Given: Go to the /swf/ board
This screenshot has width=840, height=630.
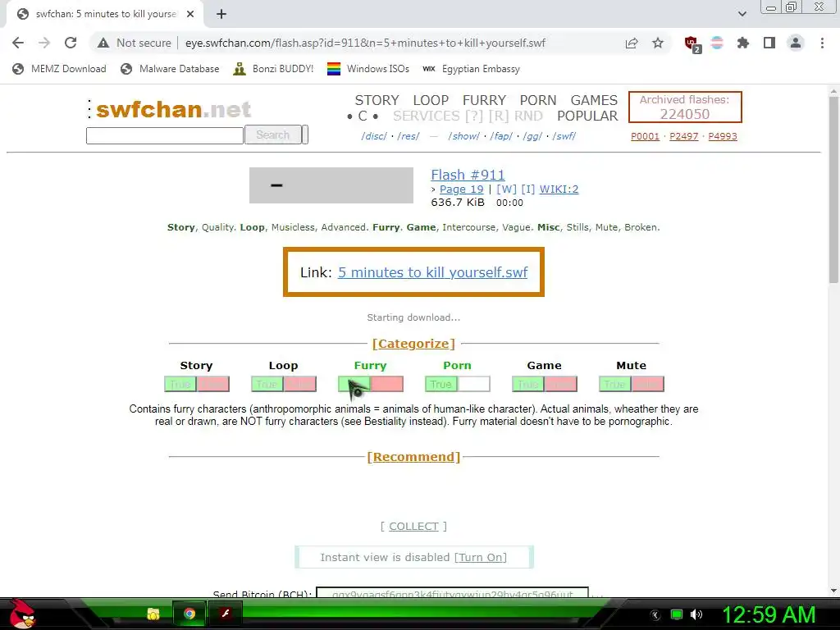Looking at the screenshot, I should click(x=564, y=136).
